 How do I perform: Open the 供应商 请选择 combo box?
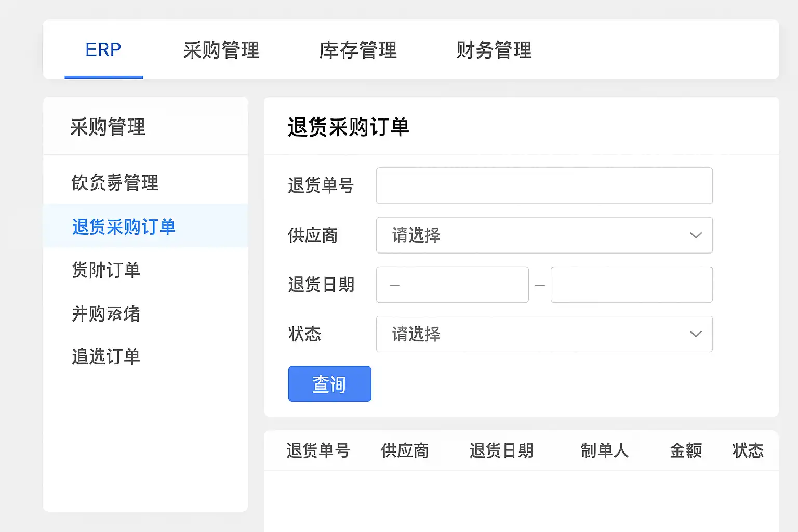pos(543,235)
